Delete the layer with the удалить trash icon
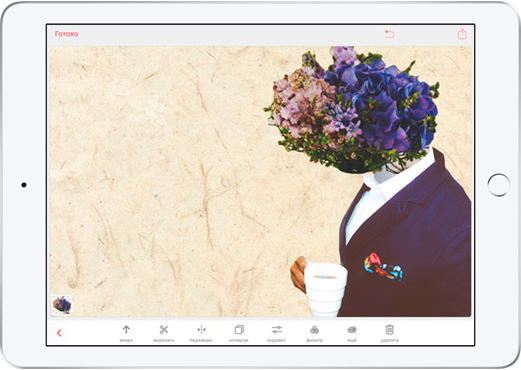Image resolution: width=521 pixels, height=370 pixels. (x=390, y=333)
